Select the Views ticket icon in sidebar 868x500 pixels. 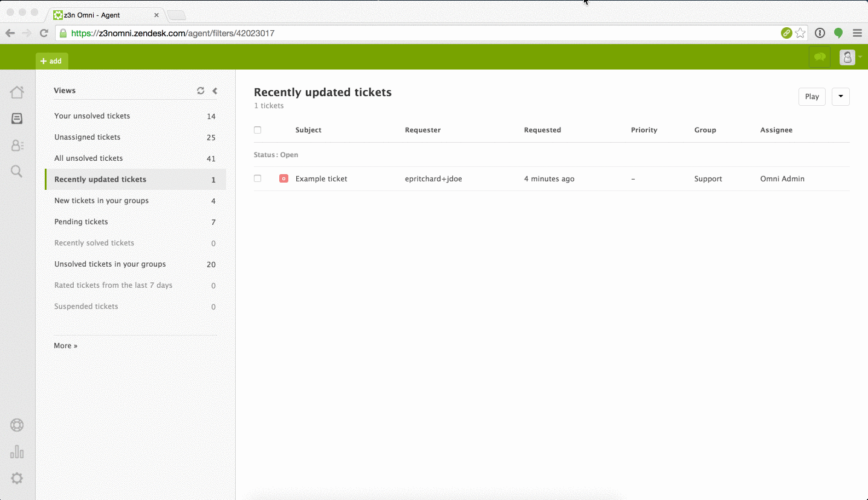pyautogui.click(x=17, y=119)
